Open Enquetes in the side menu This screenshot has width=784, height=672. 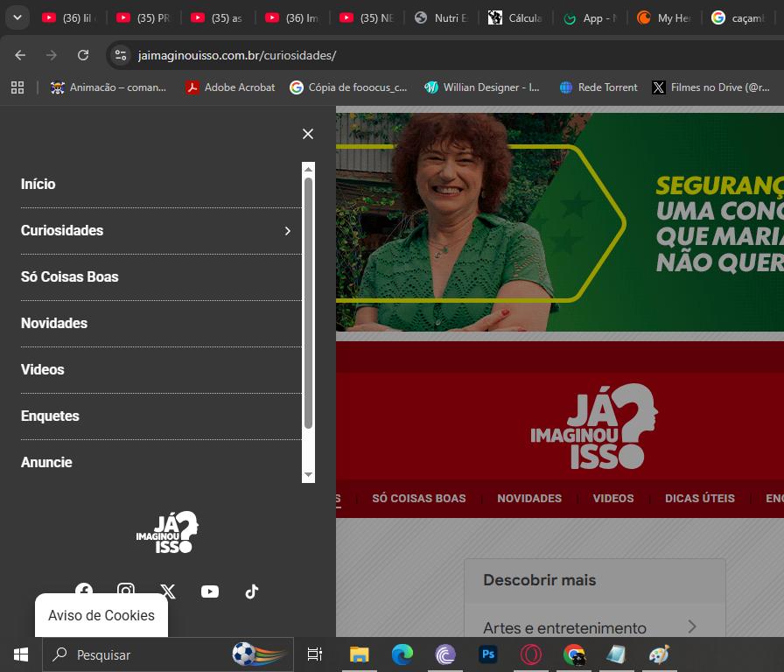click(x=50, y=416)
